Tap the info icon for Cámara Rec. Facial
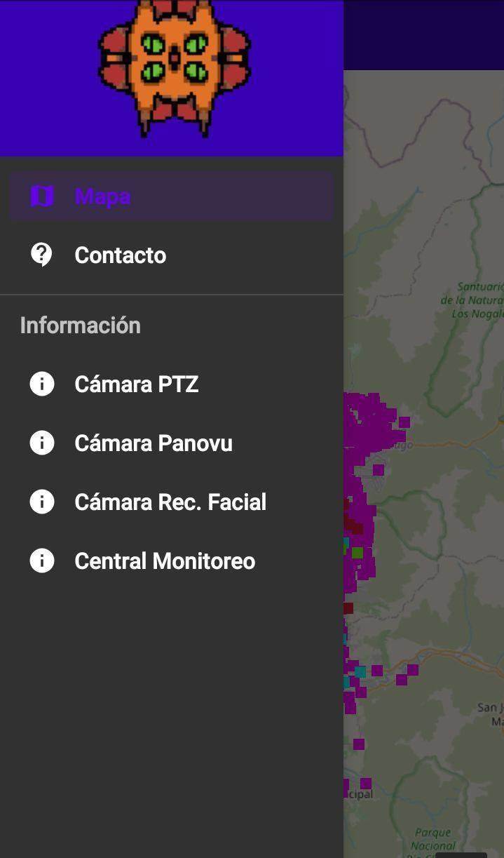This screenshot has height=858, width=504. point(42,502)
